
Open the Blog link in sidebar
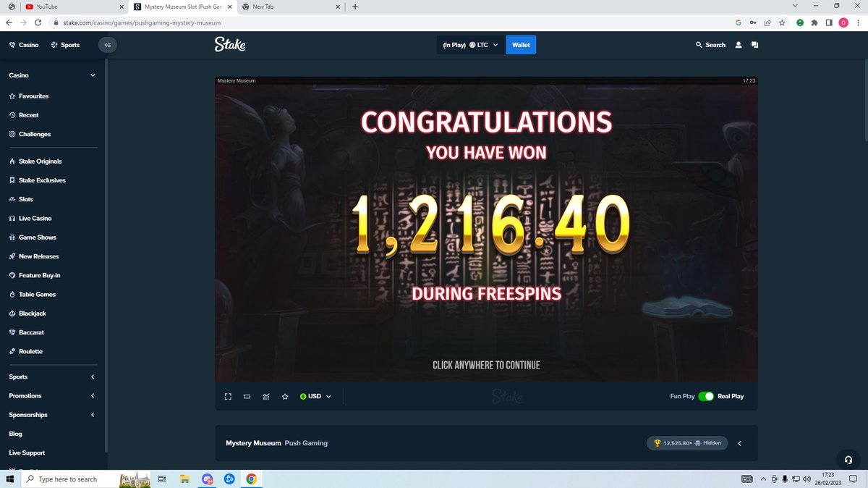[x=15, y=434]
